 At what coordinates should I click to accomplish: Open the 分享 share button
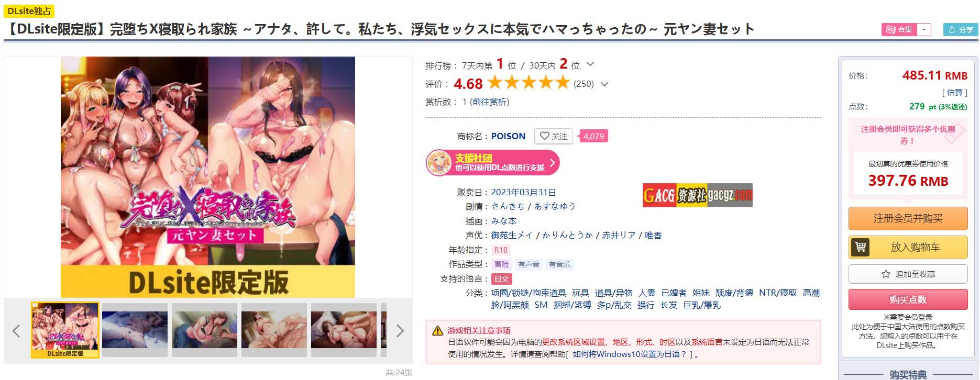click(x=961, y=30)
